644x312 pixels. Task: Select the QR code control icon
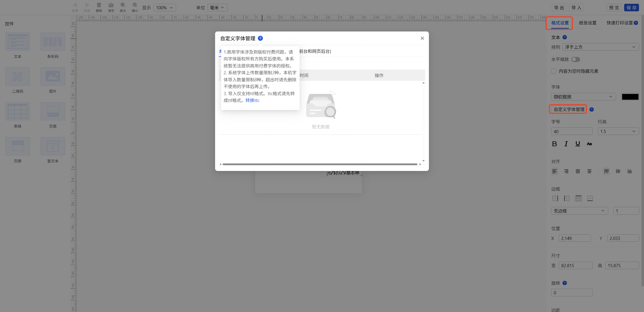pyautogui.click(x=18, y=76)
